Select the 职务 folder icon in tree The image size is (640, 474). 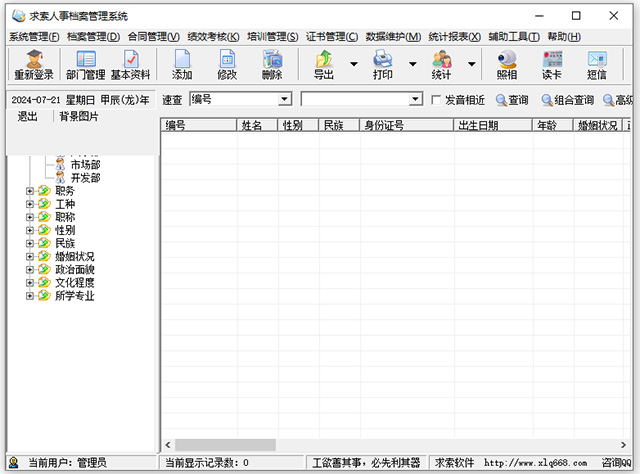point(44,191)
